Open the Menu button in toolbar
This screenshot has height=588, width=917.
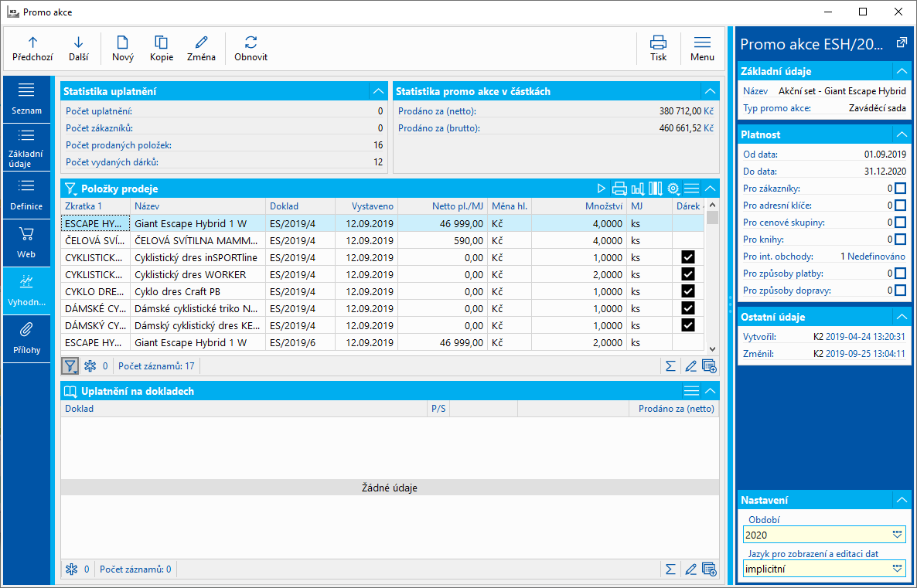click(702, 48)
